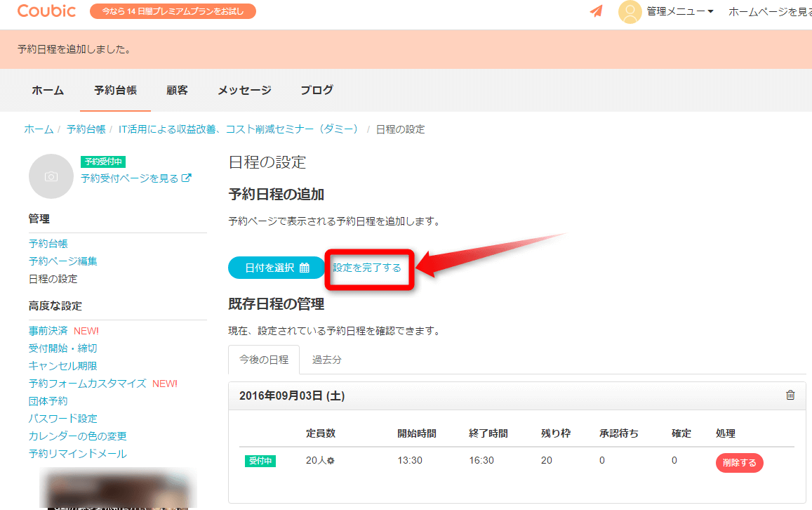Click the Coubic logo
This screenshot has width=812, height=510.
47,11
